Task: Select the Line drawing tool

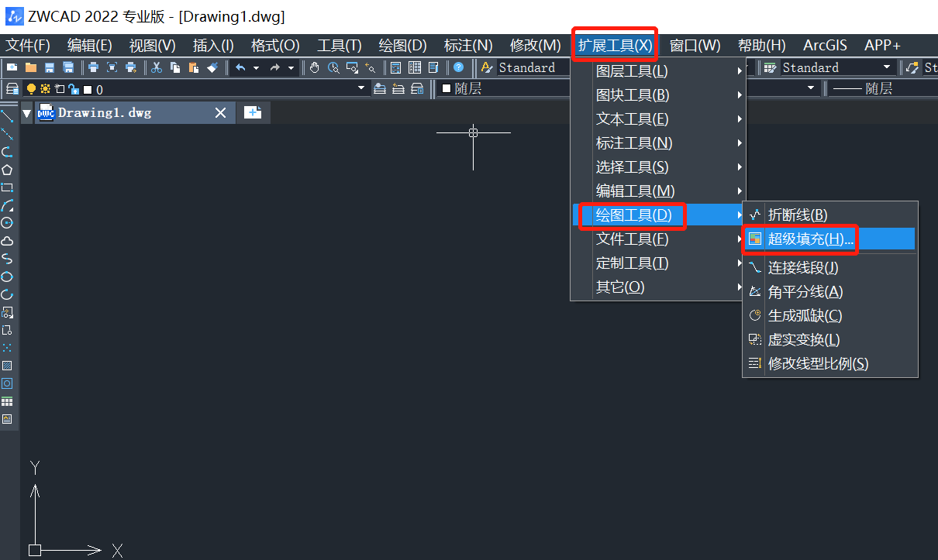Action: [7, 116]
